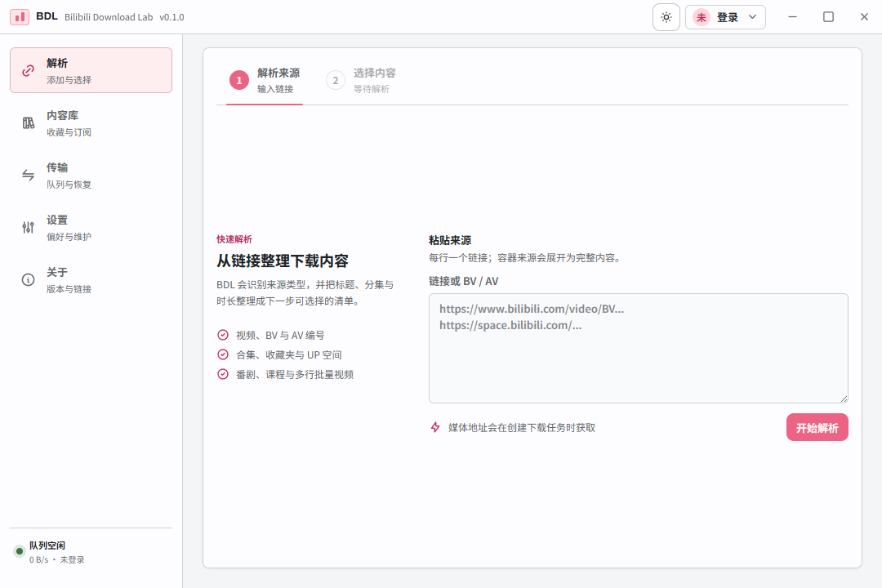Go to 内容库 in the sidebar

click(91, 122)
